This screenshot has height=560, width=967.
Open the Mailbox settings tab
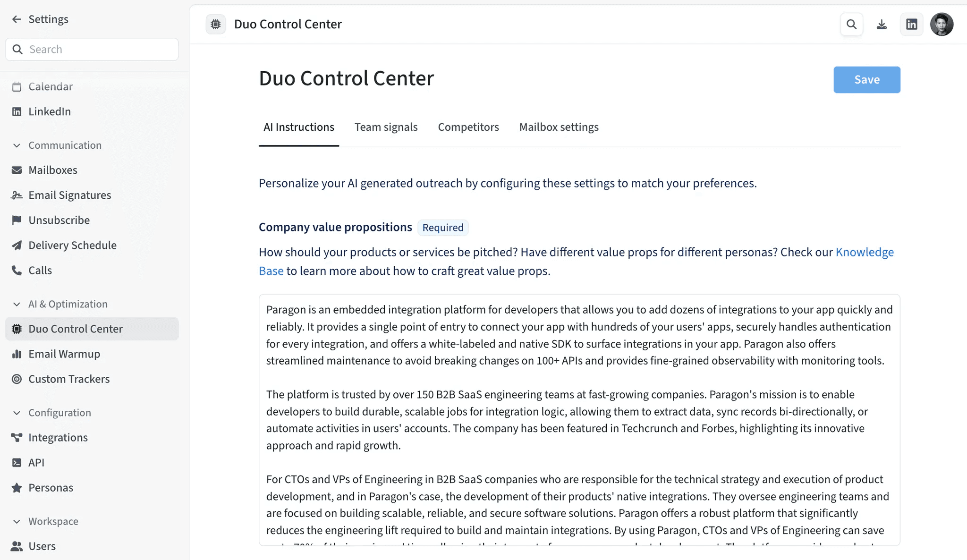point(559,127)
